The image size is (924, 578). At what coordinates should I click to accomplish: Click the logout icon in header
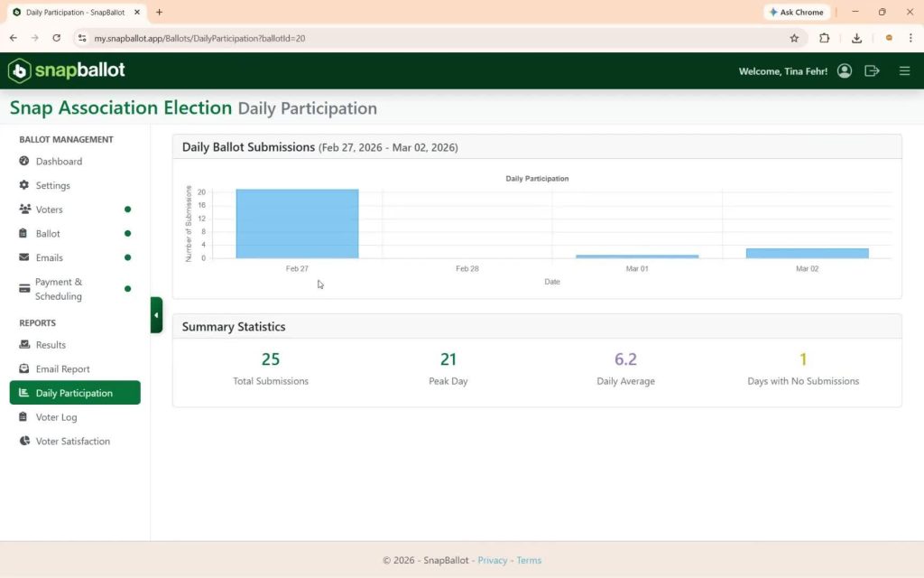872,70
